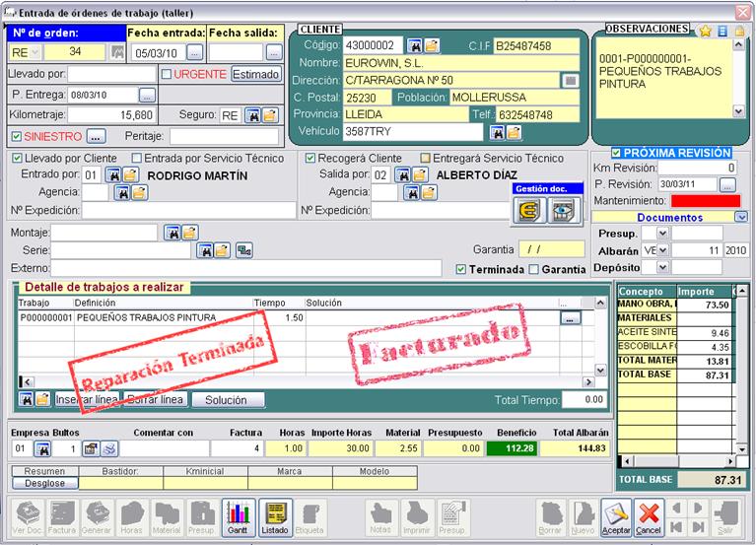The height and width of the screenshot is (545, 756).
Task: Open the eye document viewer in Gestión doc.
Action: point(562,209)
